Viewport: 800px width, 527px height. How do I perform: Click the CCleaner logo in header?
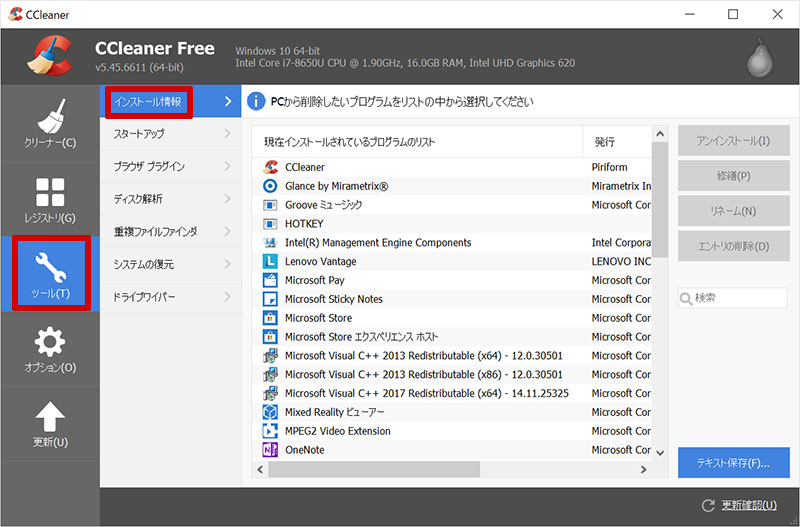[50, 56]
